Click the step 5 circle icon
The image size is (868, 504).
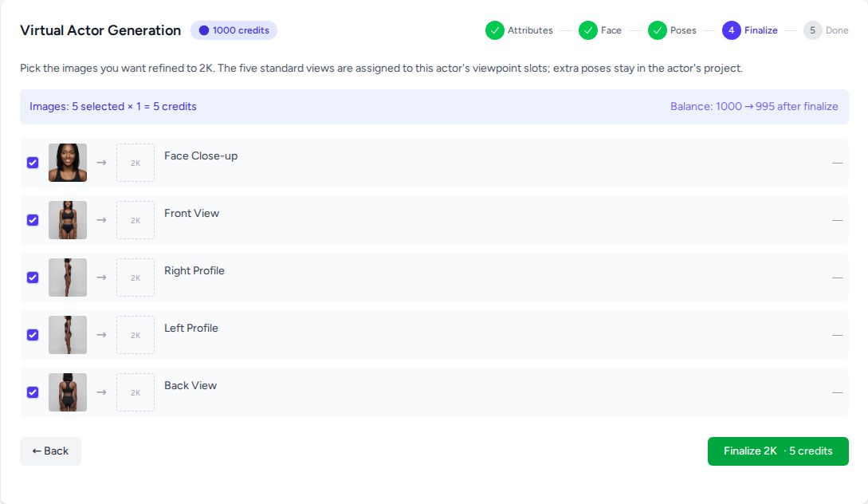[x=813, y=30]
